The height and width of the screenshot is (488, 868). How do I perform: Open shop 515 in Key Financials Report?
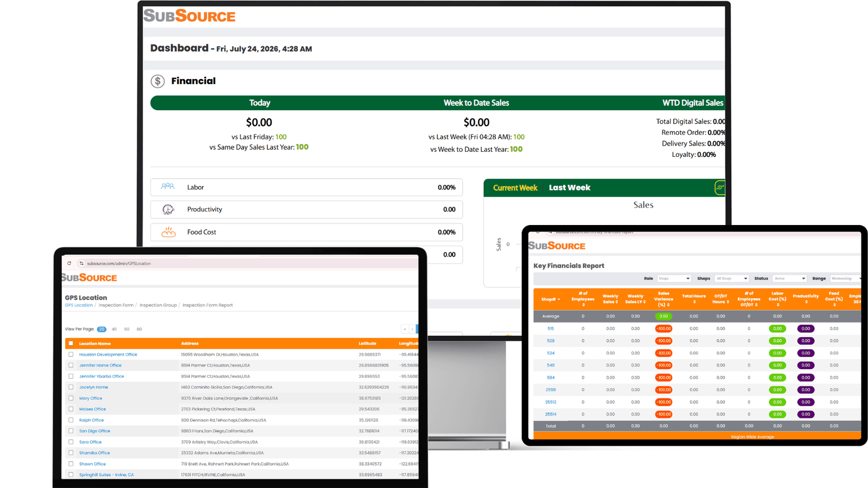[551, 329]
